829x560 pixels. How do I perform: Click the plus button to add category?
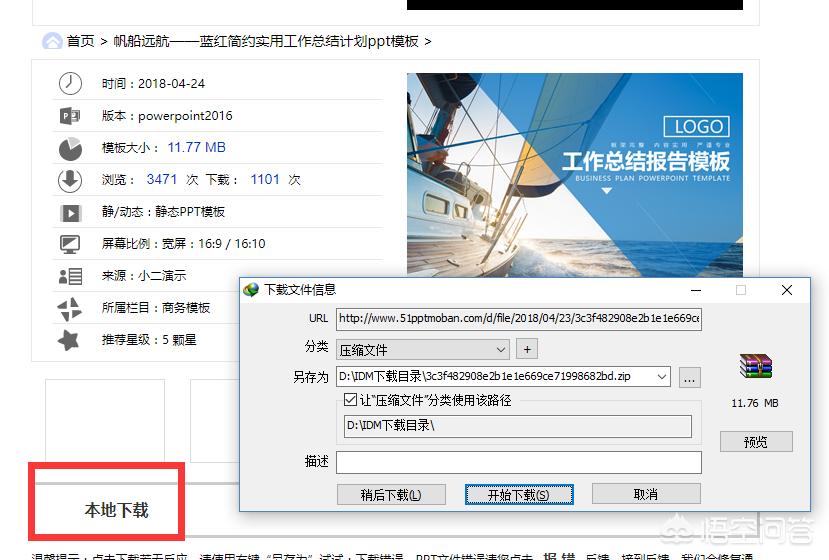coord(527,349)
